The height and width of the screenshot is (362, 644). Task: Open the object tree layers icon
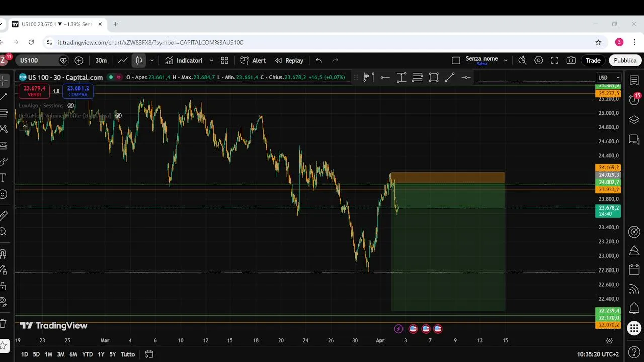(634, 120)
